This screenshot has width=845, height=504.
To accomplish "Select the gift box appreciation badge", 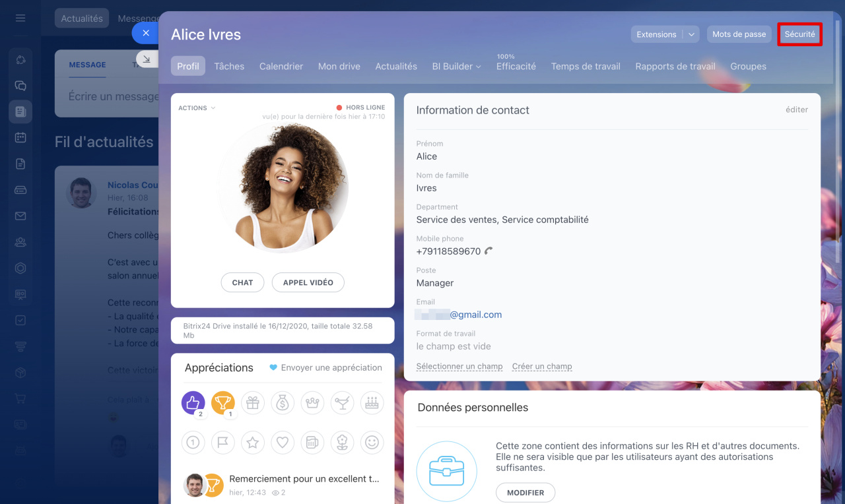I will pyautogui.click(x=253, y=403).
